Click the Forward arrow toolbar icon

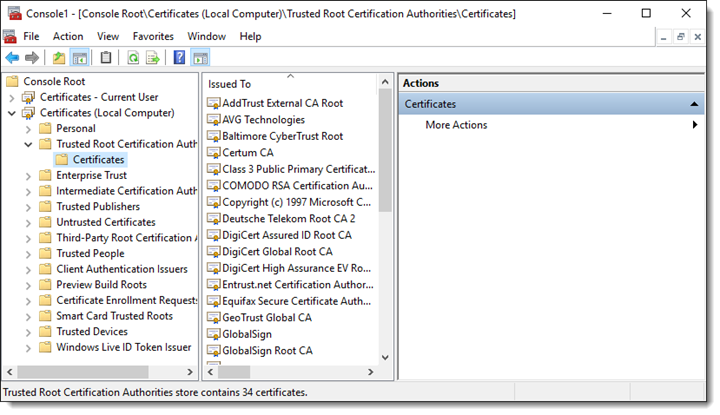pos(32,58)
